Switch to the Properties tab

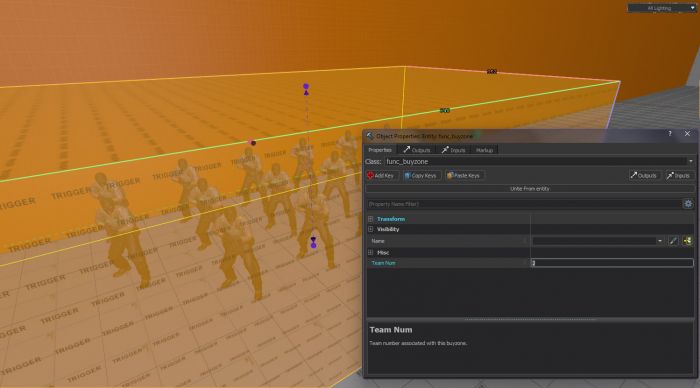pos(380,150)
